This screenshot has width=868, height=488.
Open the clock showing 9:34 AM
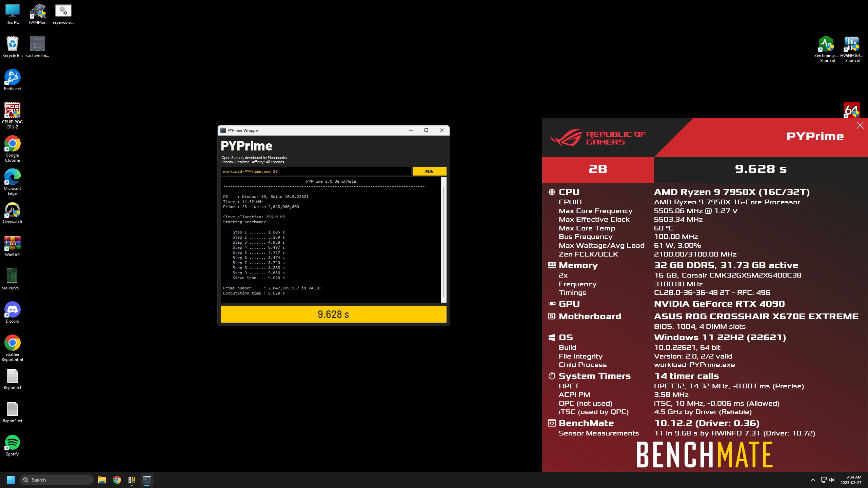[x=851, y=480]
